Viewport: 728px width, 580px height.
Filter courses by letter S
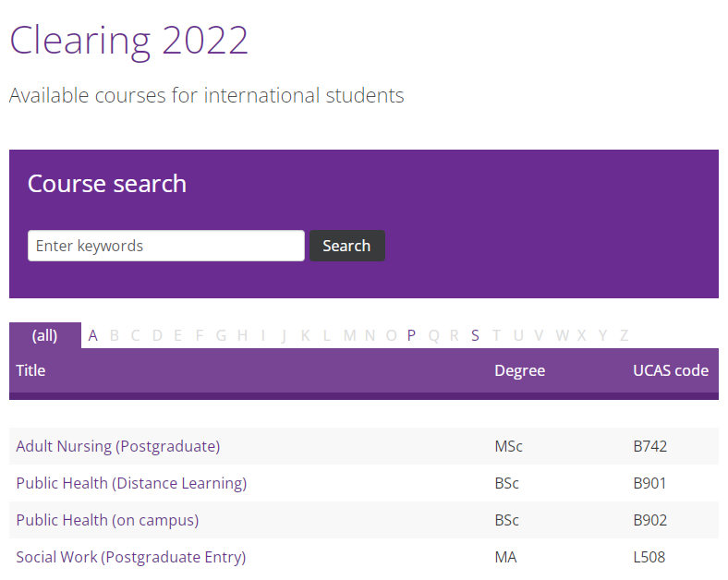click(475, 335)
